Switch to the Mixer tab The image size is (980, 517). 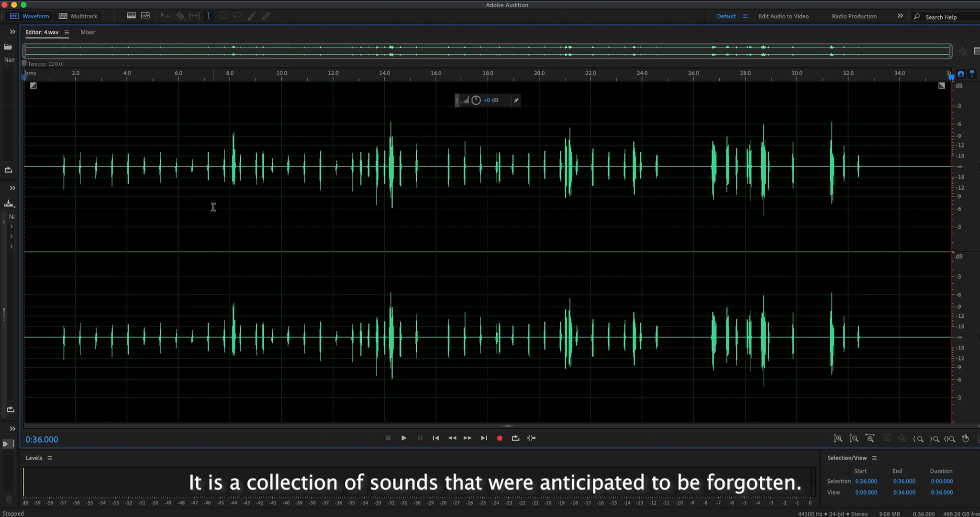point(88,32)
